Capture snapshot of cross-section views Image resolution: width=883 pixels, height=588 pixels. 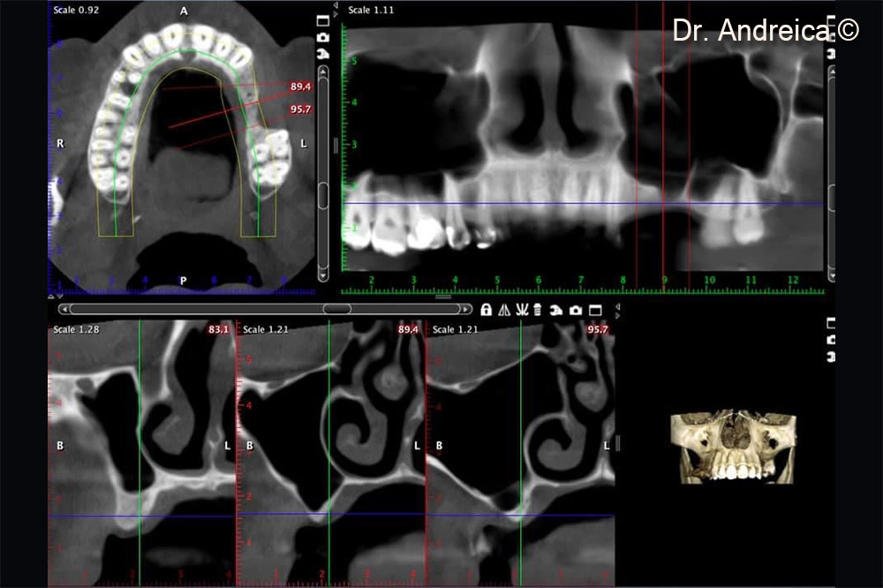click(576, 310)
